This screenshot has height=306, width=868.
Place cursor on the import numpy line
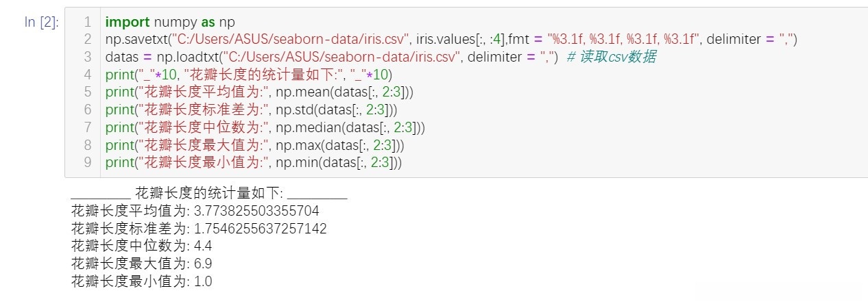coord(170,22)
